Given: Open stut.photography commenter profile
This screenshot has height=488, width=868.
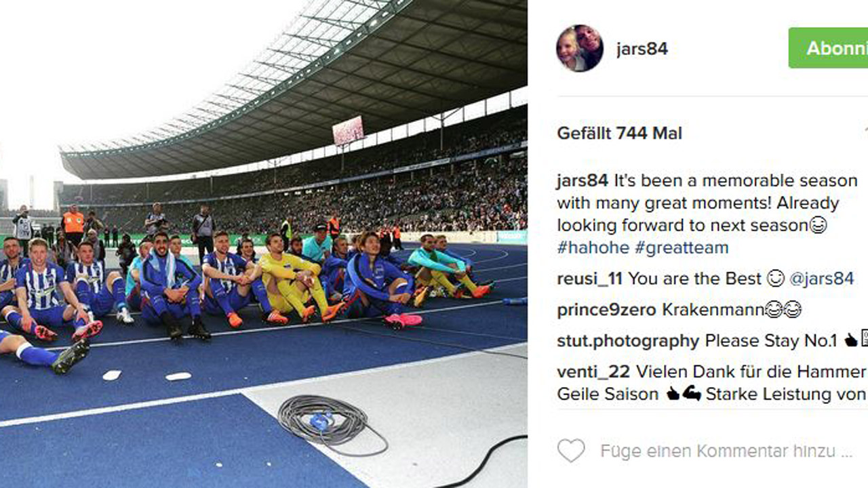Looking at the screenshot, I should (x=628, y=341).
